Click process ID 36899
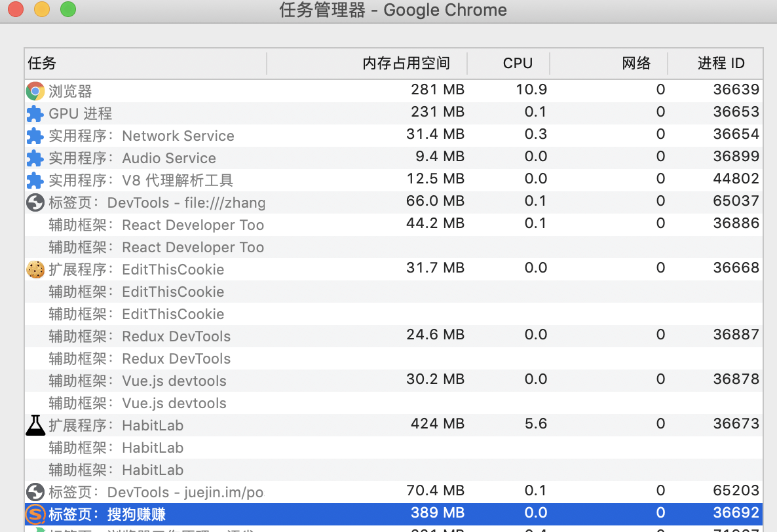The image size is (777, 532). pyautogui.click(x=736, y=157)
